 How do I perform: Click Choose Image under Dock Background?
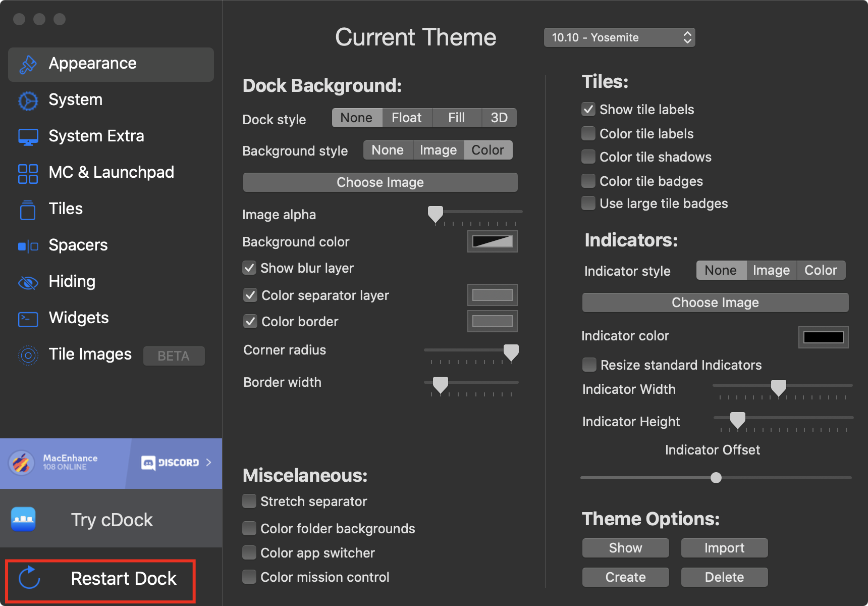click(380, 182)
